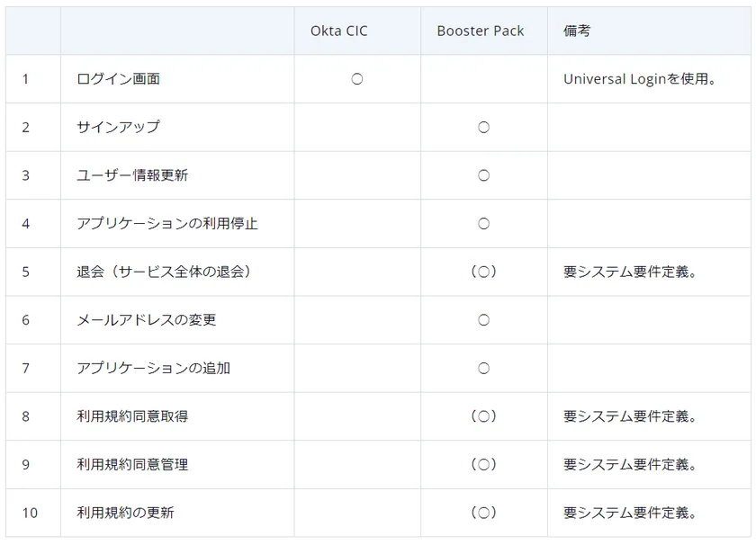Click the Okta CIC column header

(338, 31)
